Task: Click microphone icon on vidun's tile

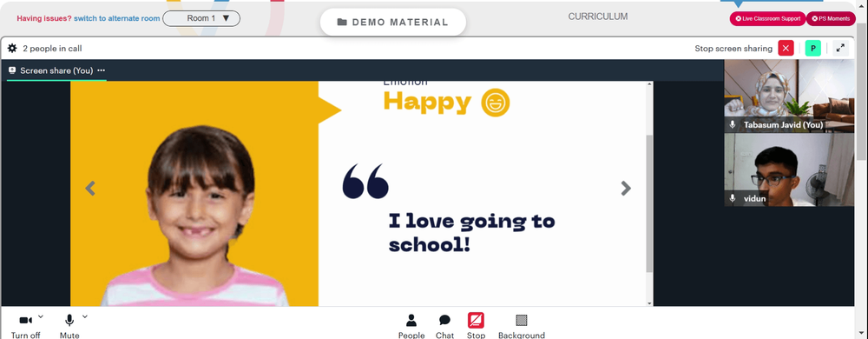Action: click(x=733, y=198)
